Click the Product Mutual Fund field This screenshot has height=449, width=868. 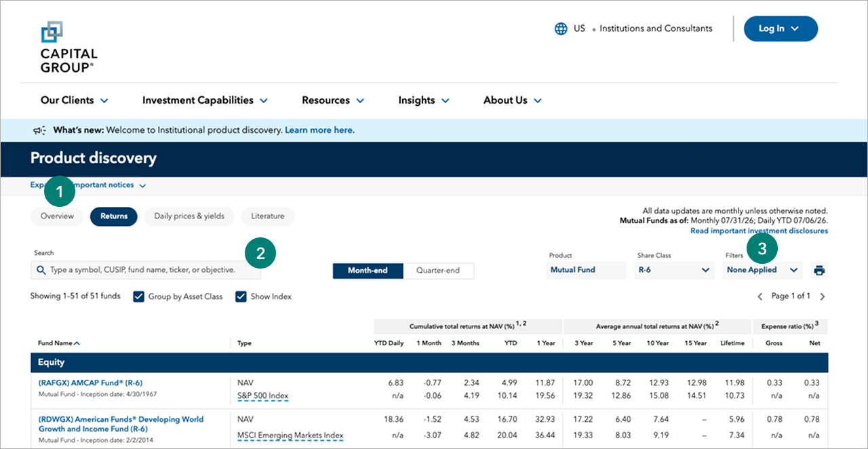tap(587, 270)
